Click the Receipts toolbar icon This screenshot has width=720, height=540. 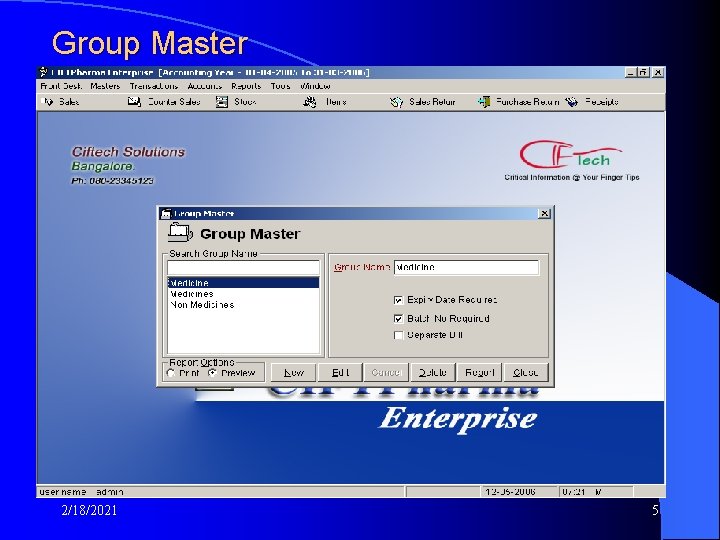572,102
